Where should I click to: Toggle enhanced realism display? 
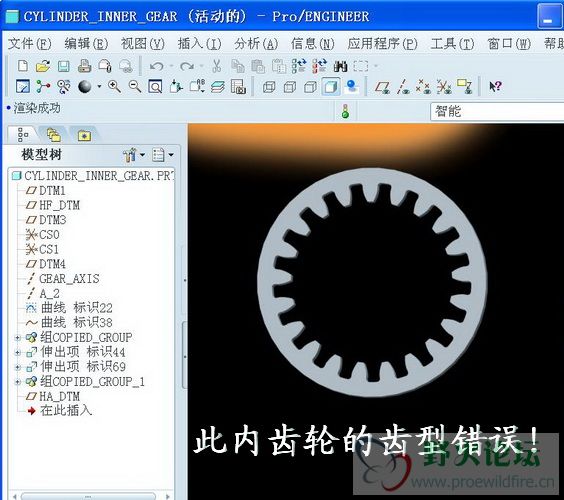click(351, 87)
